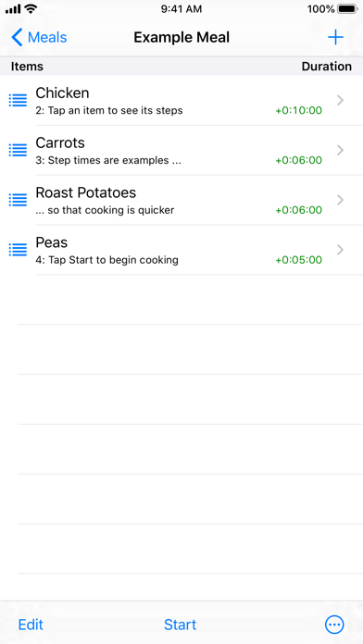Go back to Meals list
The image size is (363, 644).
coord(39,37)
